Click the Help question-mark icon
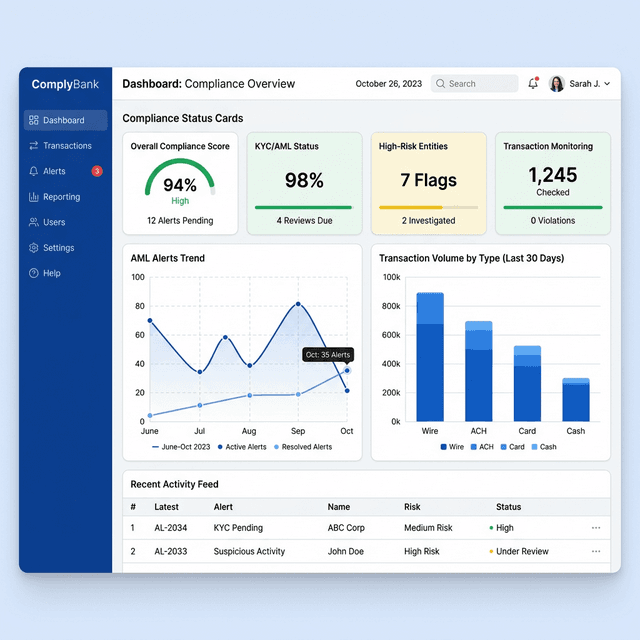Viewport: 640px width, 640px height. coord(33,273)
